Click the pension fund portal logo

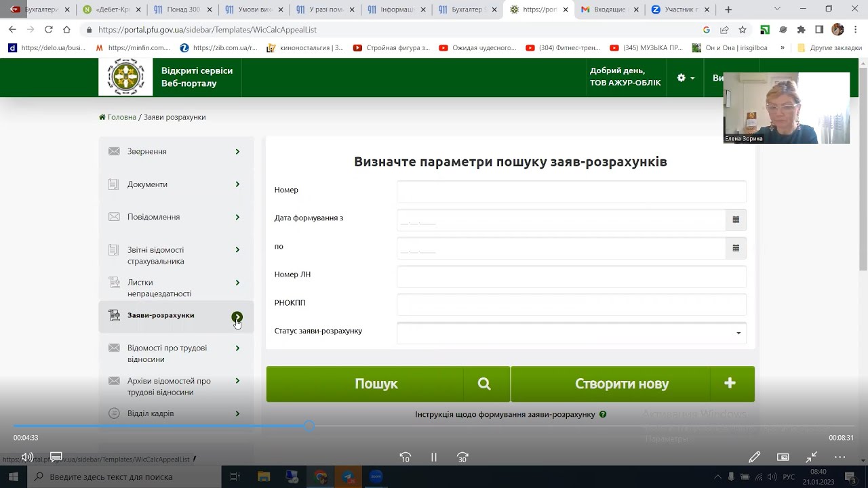click(125, 77)
